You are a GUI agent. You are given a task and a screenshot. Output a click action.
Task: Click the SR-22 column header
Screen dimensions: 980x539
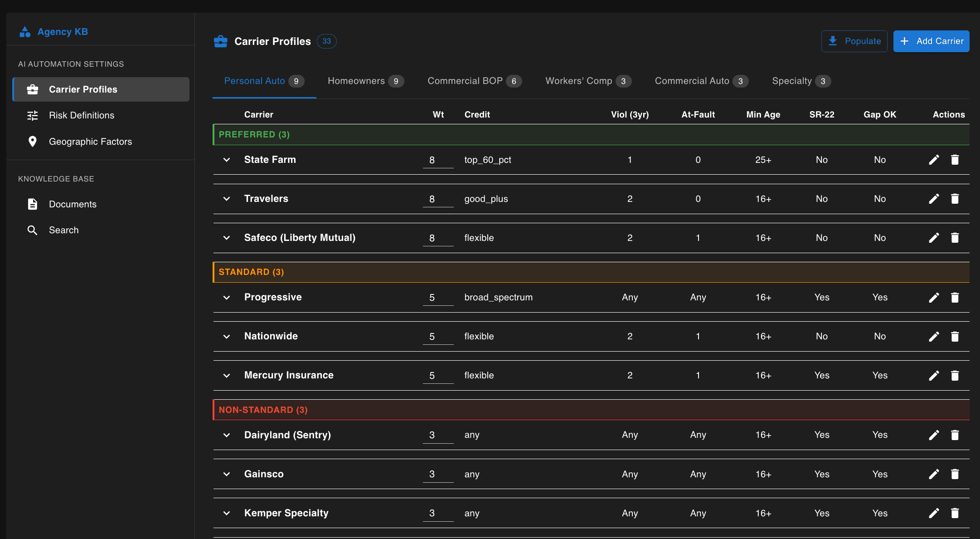822,114
